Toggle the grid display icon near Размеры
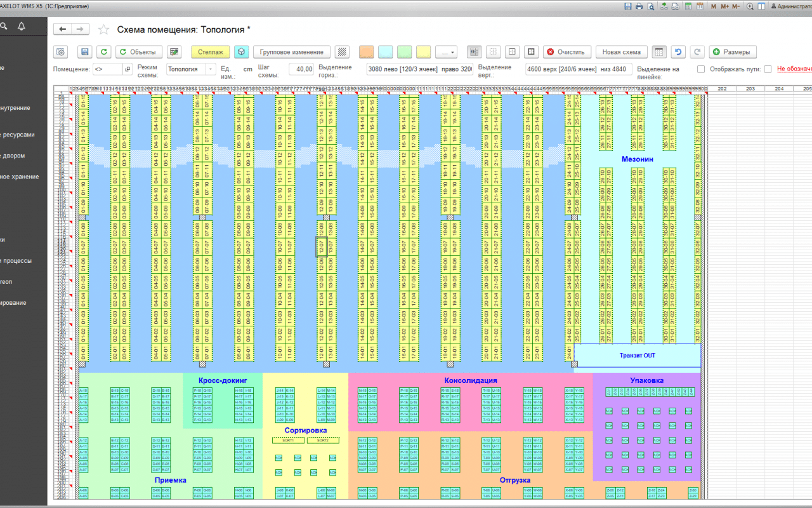812x508 pixels. pyautogui.click(x=660, y=52)
